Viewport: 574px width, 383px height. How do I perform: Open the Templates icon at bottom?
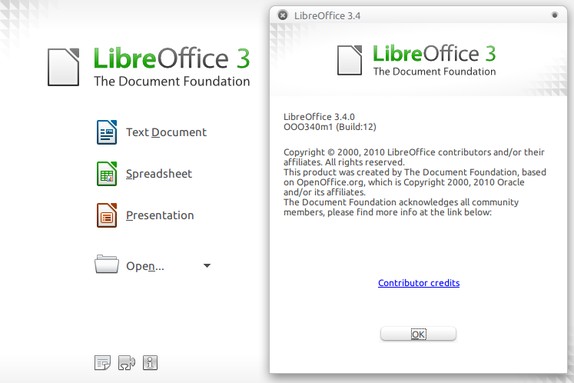pyautogui.click(x=102, y=362)
